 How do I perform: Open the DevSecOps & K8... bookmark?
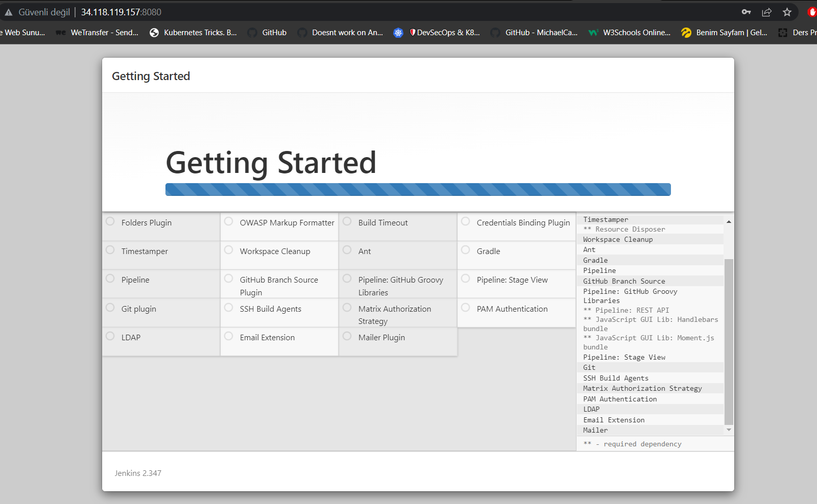click(x=437, y=32)
